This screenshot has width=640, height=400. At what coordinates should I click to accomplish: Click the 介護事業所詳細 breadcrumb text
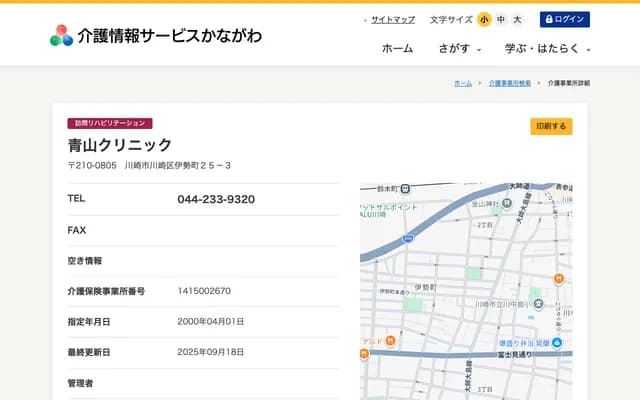(x=569, y=83)
